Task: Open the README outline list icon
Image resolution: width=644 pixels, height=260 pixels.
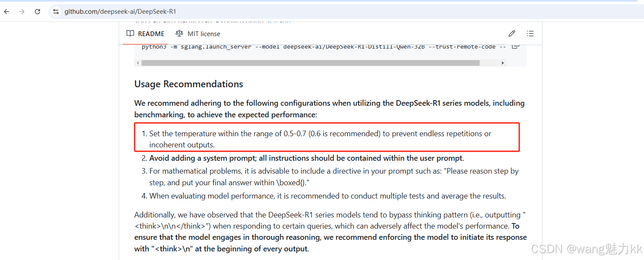Action: (x=530, y=34)
